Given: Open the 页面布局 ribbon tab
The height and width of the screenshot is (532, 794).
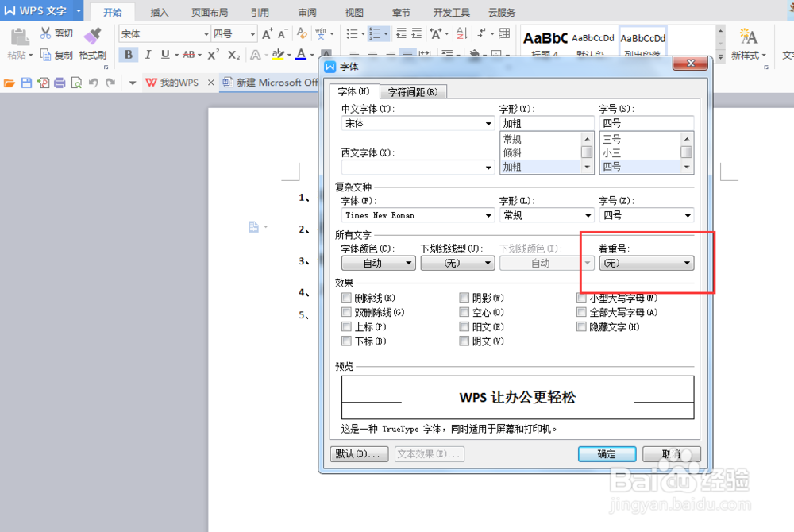Looking at the screenshot, I should click(210, 12).
